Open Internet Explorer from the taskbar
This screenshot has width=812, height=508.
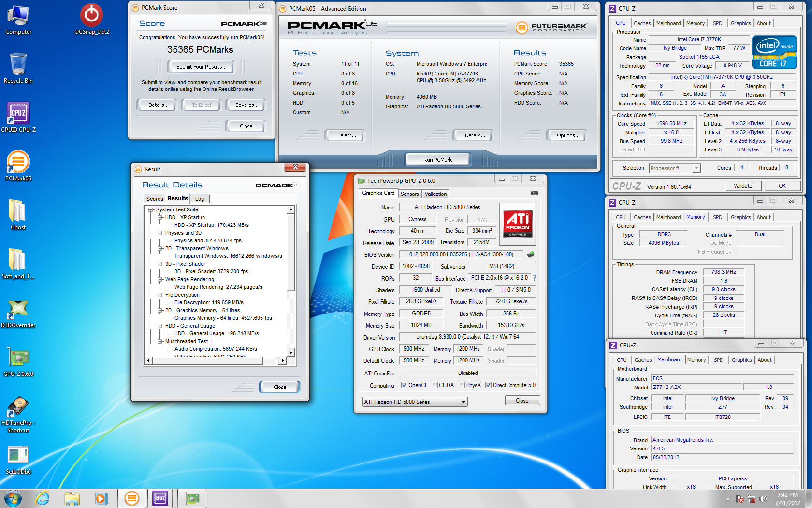43,498
